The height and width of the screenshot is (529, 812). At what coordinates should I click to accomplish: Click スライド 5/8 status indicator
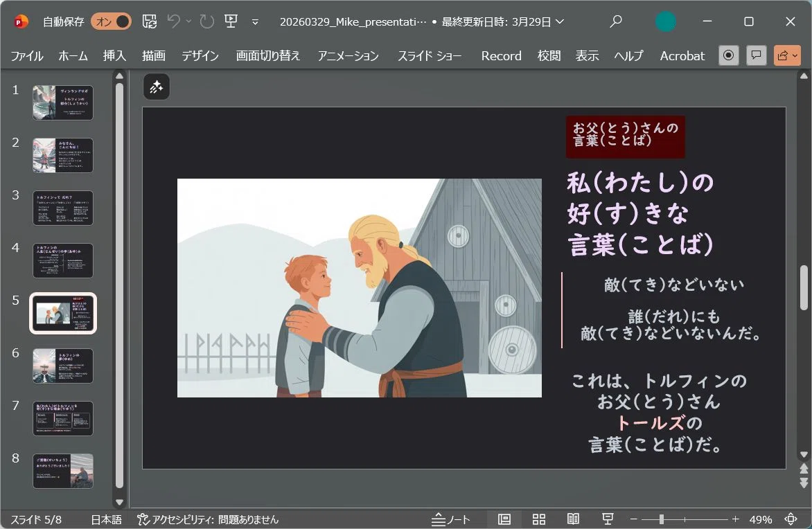tap(36, 520)
